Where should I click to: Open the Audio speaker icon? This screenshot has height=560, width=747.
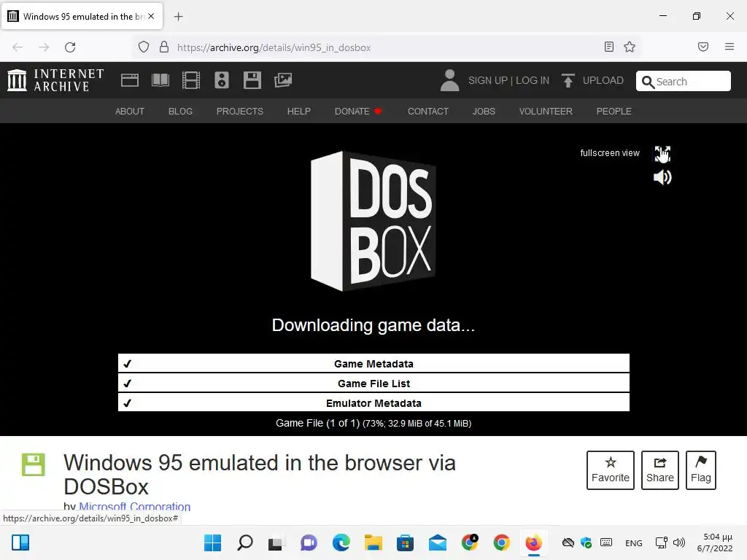[222, 80]
